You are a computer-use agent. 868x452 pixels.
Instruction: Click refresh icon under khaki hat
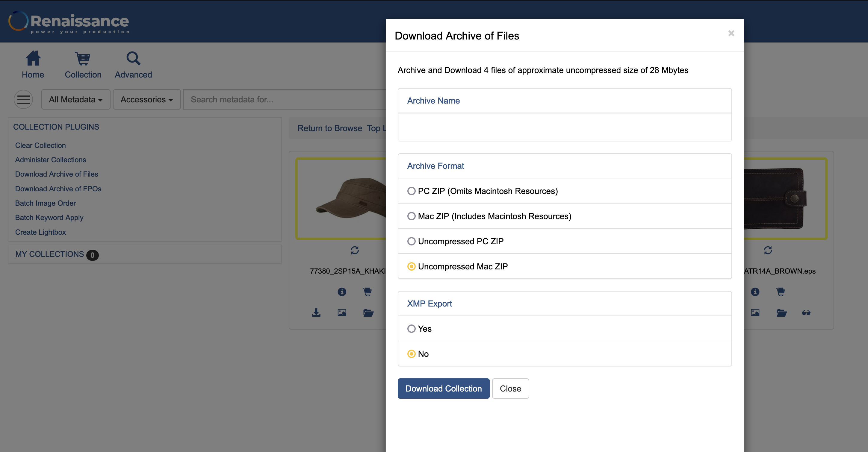(x=355, y=250)
